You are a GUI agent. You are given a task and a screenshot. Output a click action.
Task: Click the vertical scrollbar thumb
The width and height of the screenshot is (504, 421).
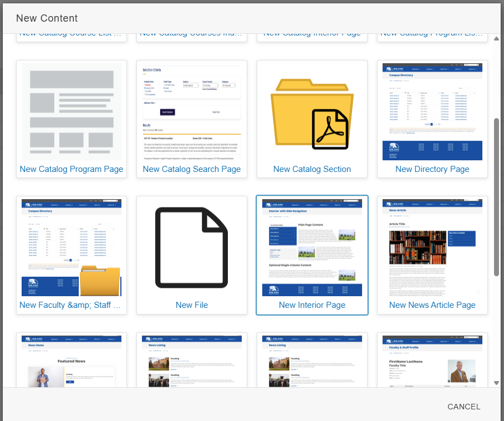496,197
